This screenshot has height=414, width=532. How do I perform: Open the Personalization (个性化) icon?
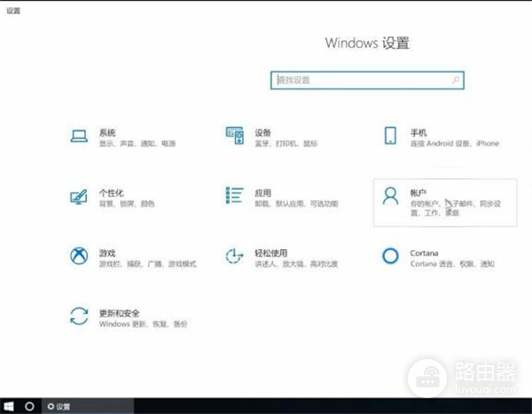(79, 197)
